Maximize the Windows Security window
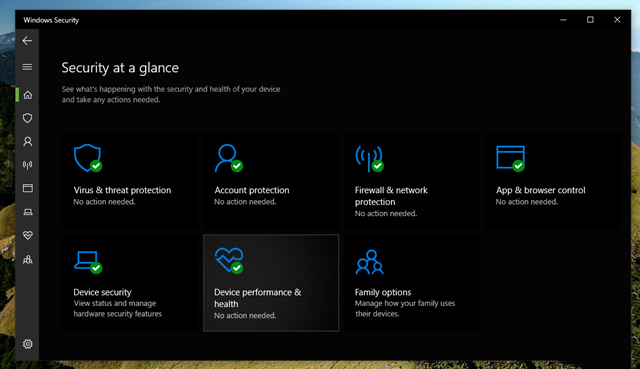Screen dimensions: 640x369 coord(590,20)
